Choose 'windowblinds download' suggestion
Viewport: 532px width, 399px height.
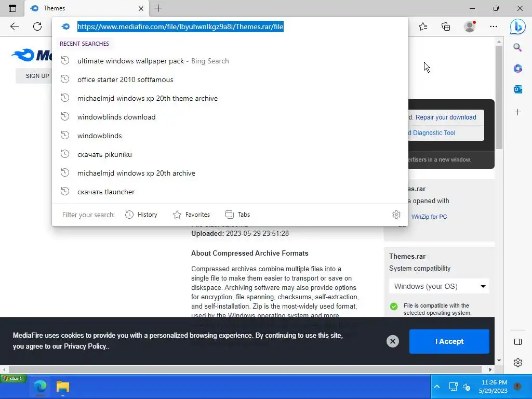click(x=230, y=117)
